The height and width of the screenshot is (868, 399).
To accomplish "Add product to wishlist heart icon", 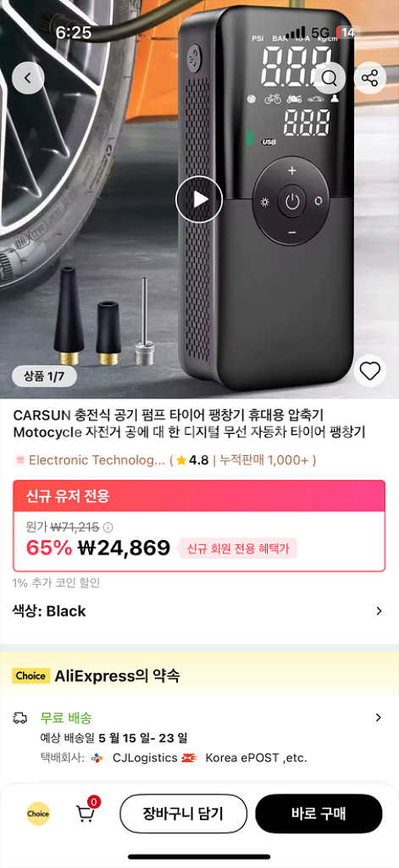I will (x=369, y=370).
